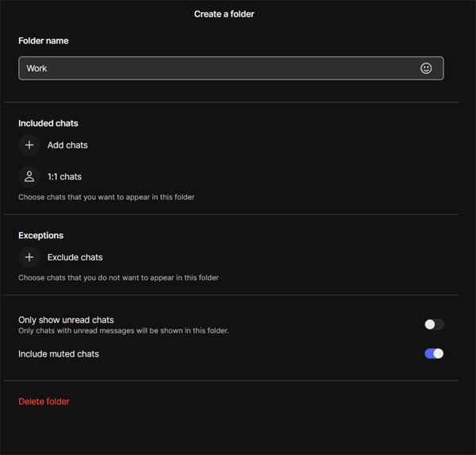The height and width of the screenshot is (455, 476).
Task: Click the Exceptions section heading
Action: (40, 236)
